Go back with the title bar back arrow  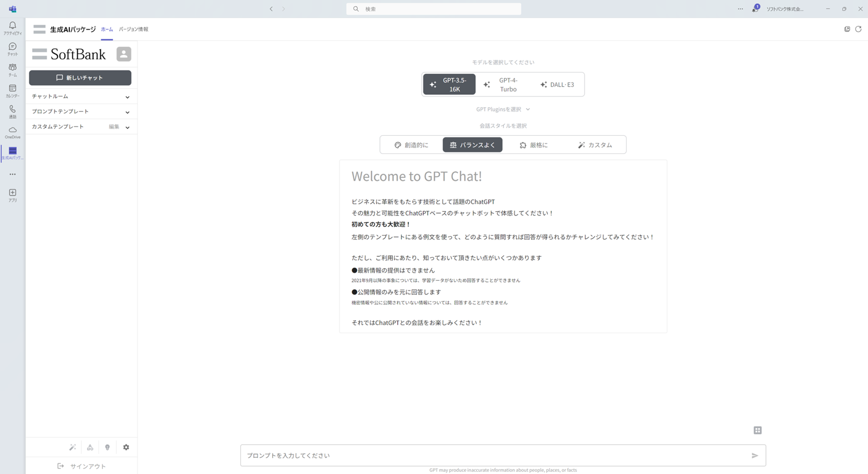tap(271, 9)
